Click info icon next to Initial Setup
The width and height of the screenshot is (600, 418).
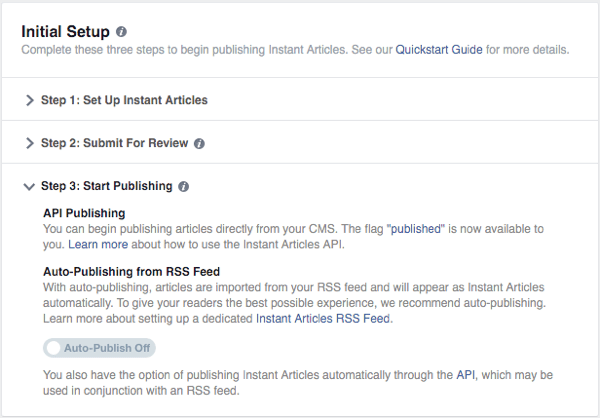[x=121, y=32]
